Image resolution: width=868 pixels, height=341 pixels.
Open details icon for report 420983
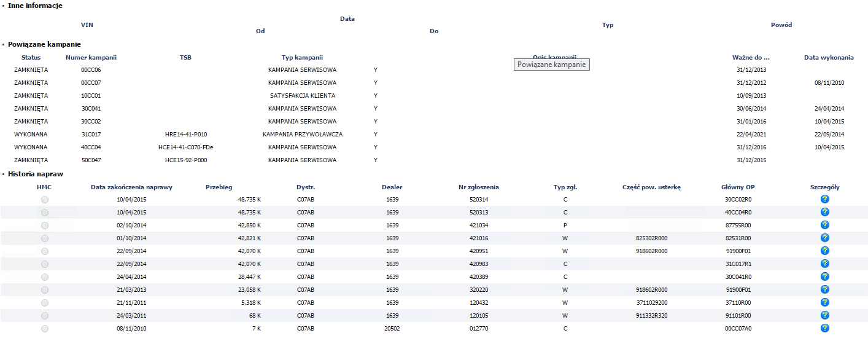[x=824, y=264]
